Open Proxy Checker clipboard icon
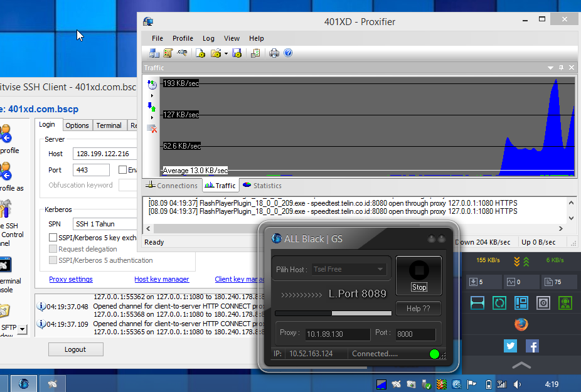Image resolution: width=581 pixels, height=392 pixels. coord(255,53)
